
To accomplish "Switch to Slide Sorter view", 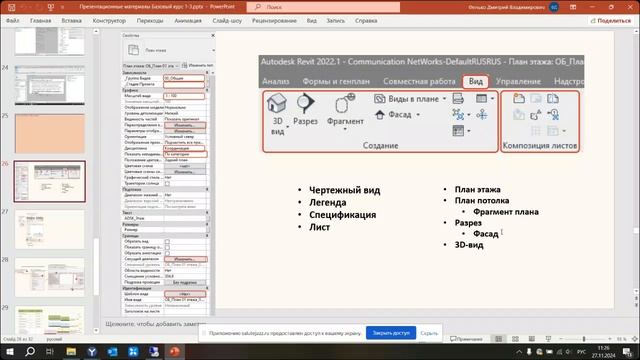I will pyautogui.click(x=515, y=339).
